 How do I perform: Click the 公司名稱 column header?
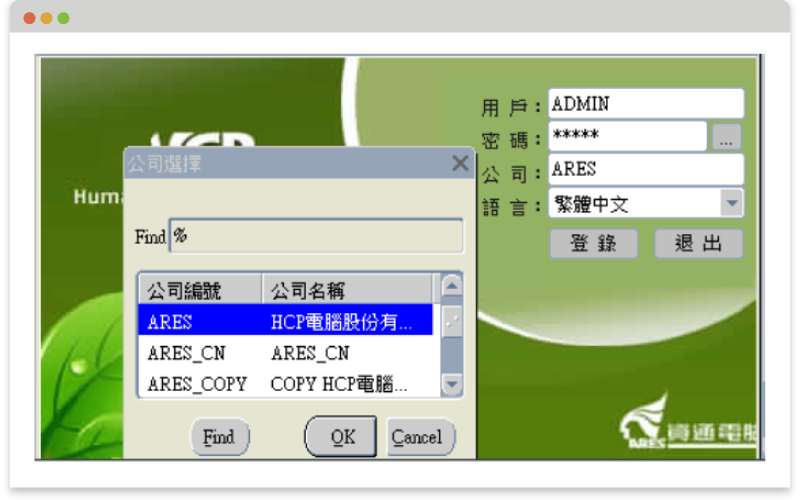pos(347,290)
